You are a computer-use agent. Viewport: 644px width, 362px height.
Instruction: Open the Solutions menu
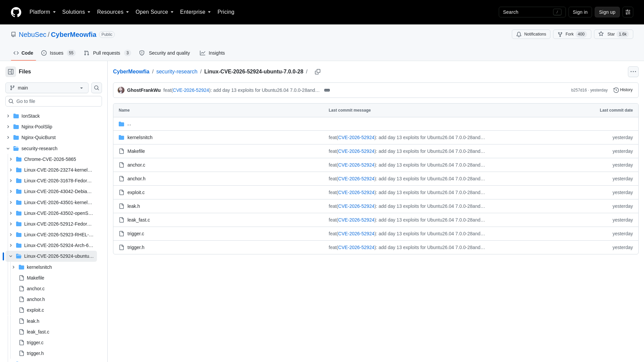pyautogui.click(x=76, y=12)
